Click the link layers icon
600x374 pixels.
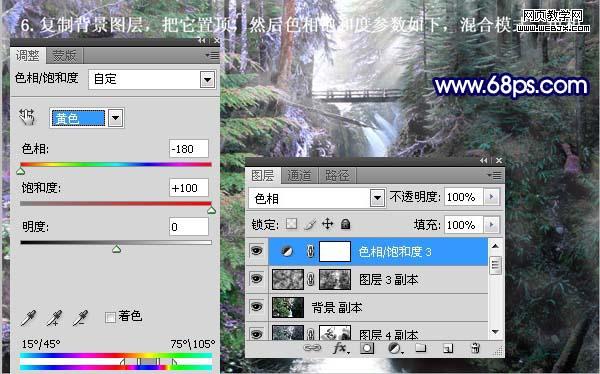(312, 348)
